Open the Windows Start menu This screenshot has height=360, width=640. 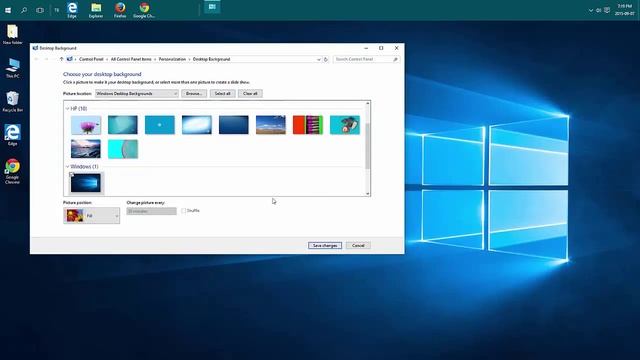click(8, 10)
